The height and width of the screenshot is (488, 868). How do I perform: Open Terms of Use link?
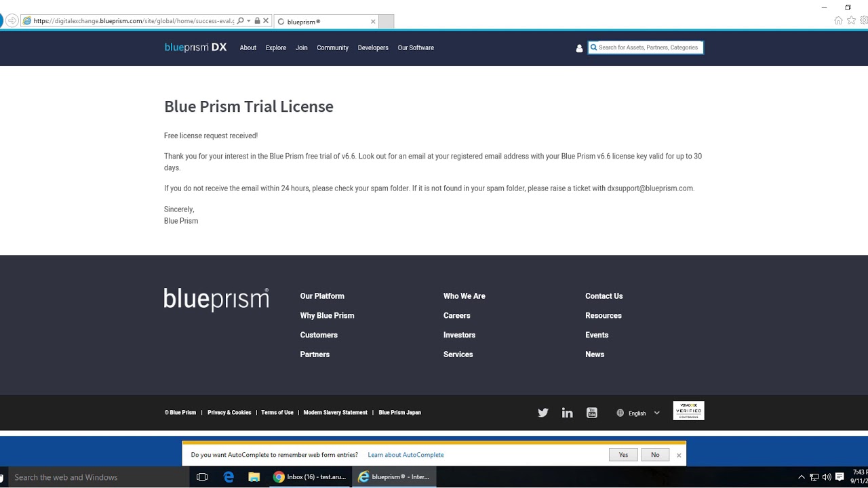(x=277, y=413)
